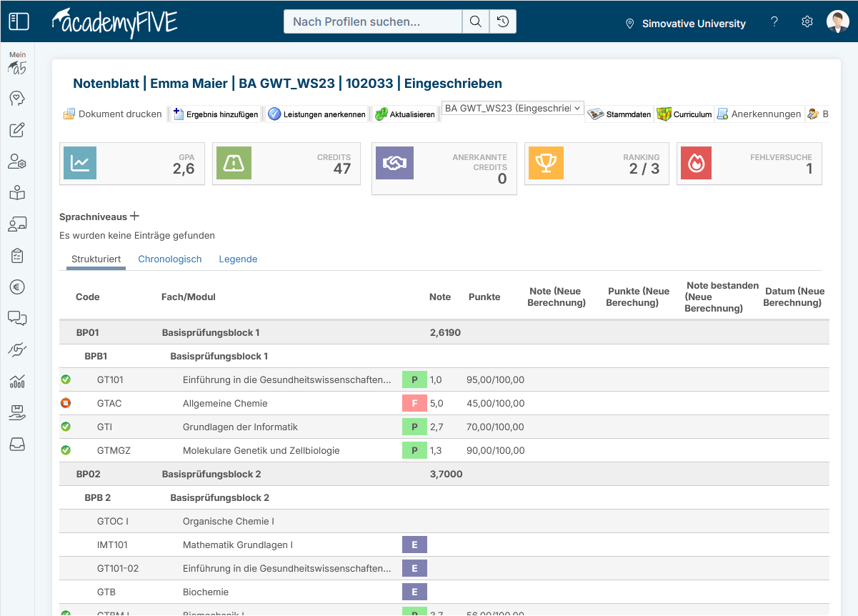Open the help question mark icon
This screenshot has height=616, width=858.
pos(774,21)
